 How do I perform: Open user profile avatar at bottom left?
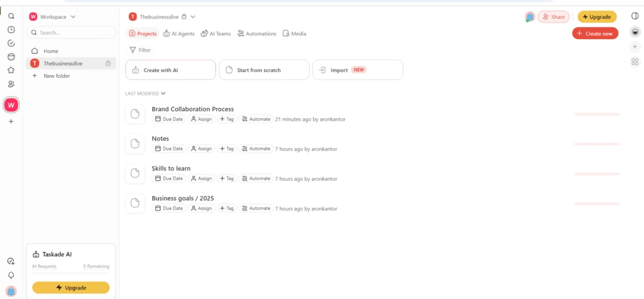(x=11, y=291)
